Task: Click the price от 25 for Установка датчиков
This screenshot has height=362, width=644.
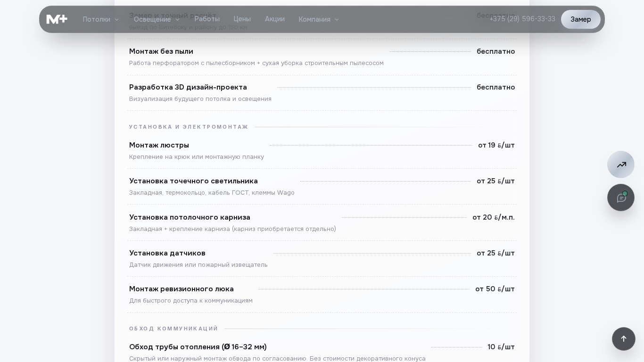Action: [495, 253]
